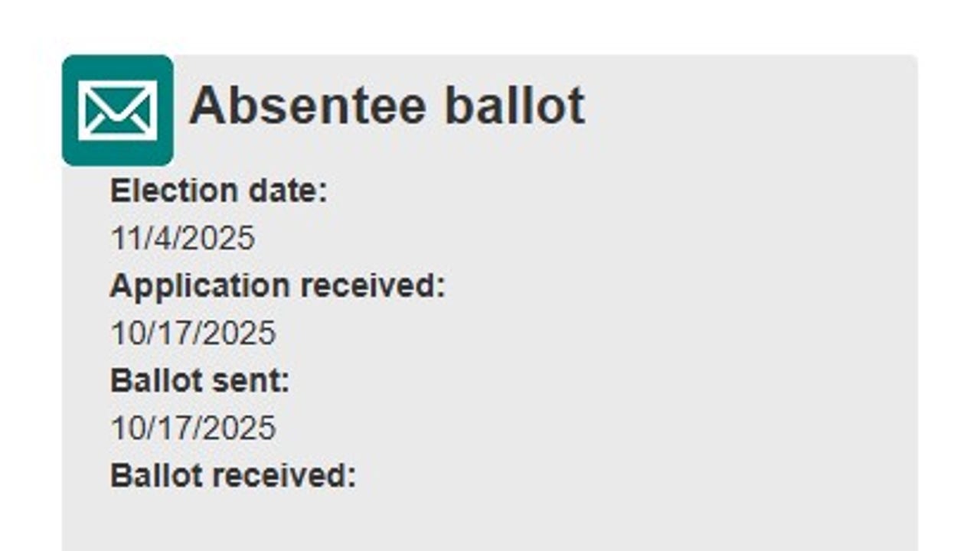
Task: Click "received:" in the Application received label
Action: (372, 285)
